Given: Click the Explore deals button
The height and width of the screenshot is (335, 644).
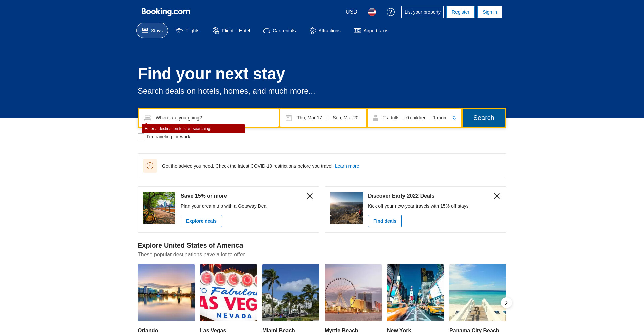Looking at the screenshot, I should (x=201, y=221).
